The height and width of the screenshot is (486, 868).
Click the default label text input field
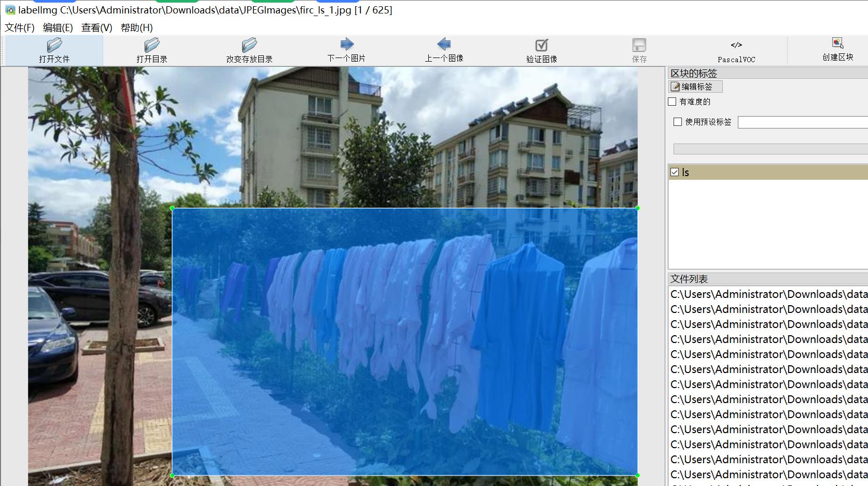(803, 122)
